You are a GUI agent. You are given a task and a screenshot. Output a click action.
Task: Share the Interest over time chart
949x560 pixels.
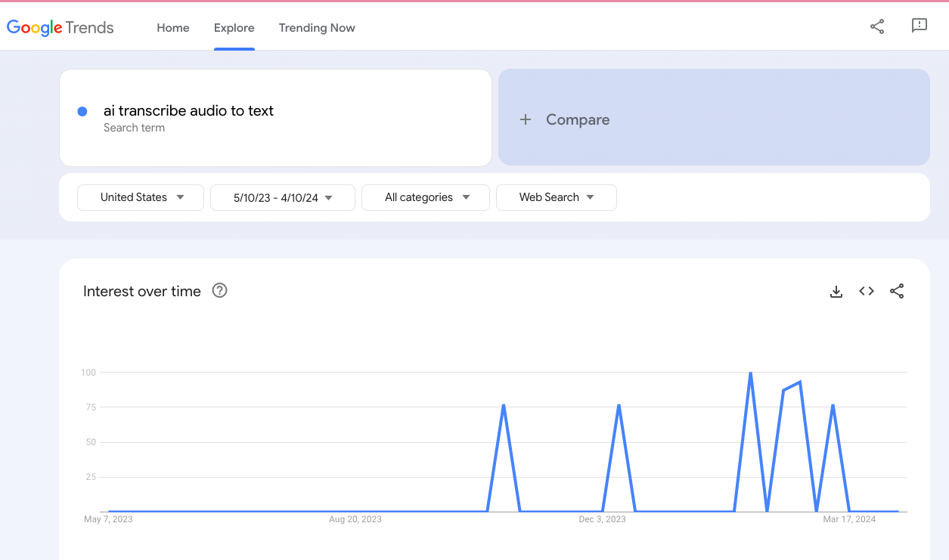click(x=897, y=292)
